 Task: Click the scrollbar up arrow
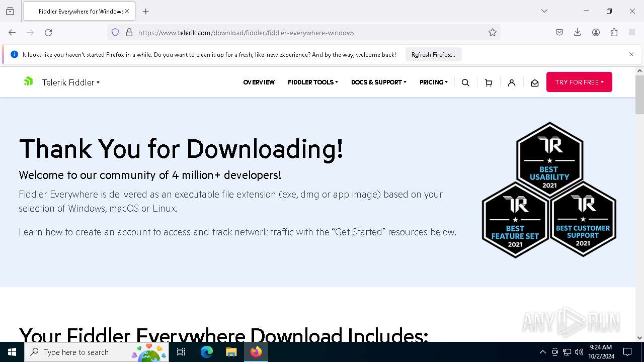639,71
